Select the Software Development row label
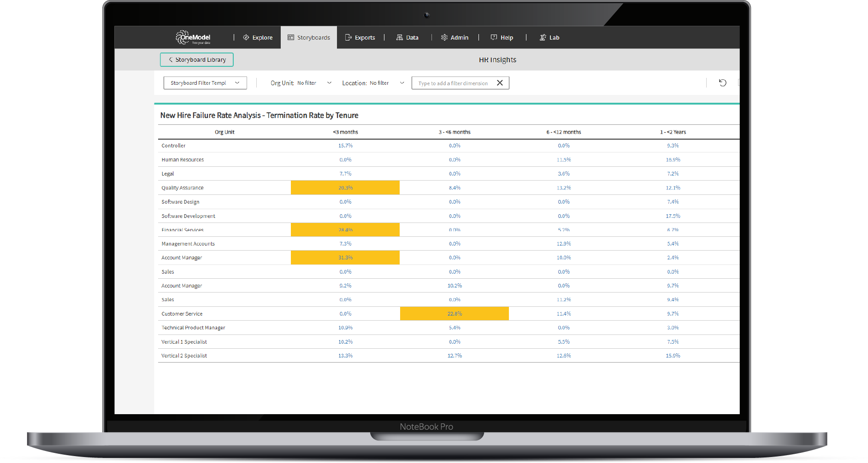The image size is (868, 463). (188, 216)
